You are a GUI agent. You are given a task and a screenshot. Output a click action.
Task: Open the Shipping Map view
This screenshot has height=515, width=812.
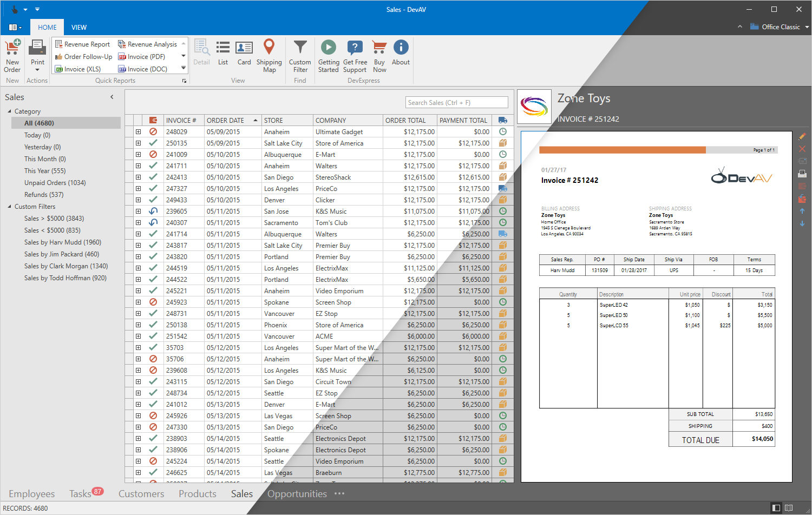(270, 56)
